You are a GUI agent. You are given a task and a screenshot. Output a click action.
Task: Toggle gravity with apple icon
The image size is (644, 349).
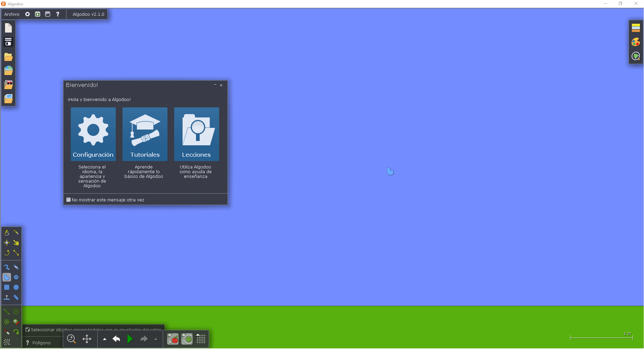[x=173, y=339]
